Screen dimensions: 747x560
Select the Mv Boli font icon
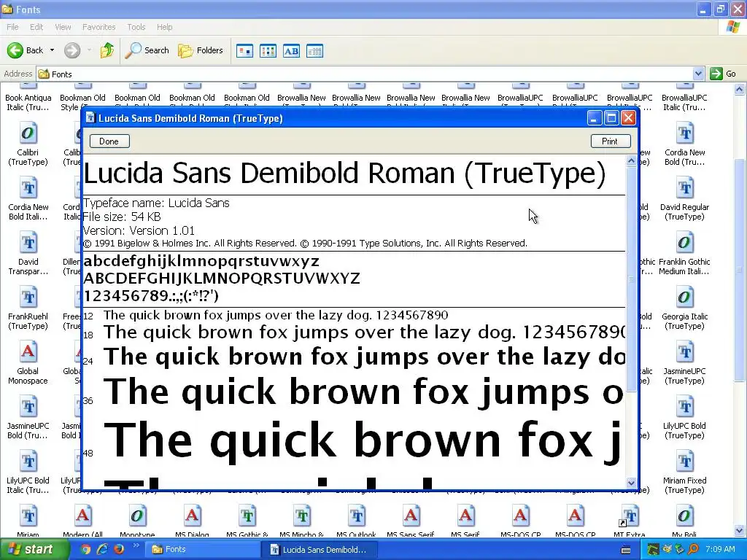684,516
